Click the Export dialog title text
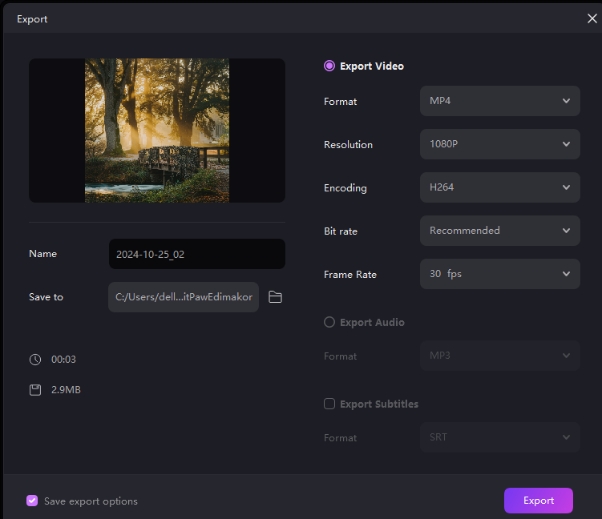The height and width of the screenshot is (519, 602). pyautogui.click(x=32, y=19)
